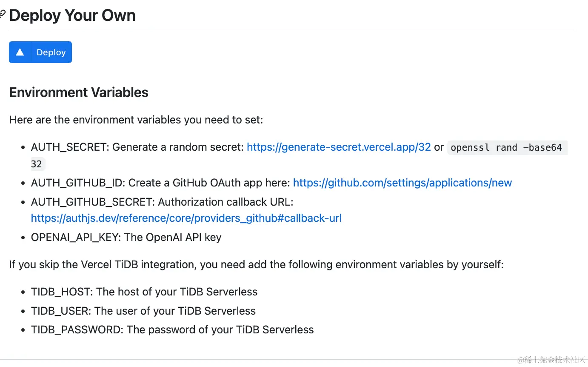The width and height of the screenshot is (588, 367).
Task: Click the TIDB_USER list item
Action: pyautogui.click(x=143, y=311)
